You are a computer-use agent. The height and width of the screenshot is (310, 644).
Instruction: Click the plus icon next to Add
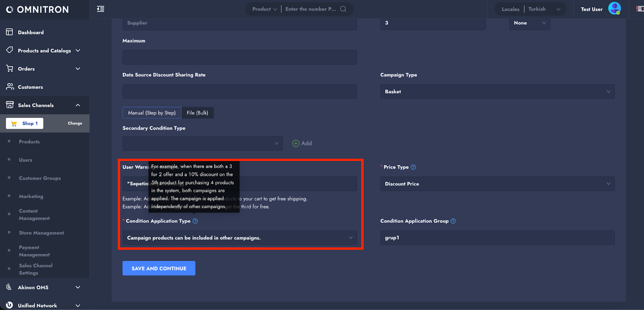click(296, 143)
